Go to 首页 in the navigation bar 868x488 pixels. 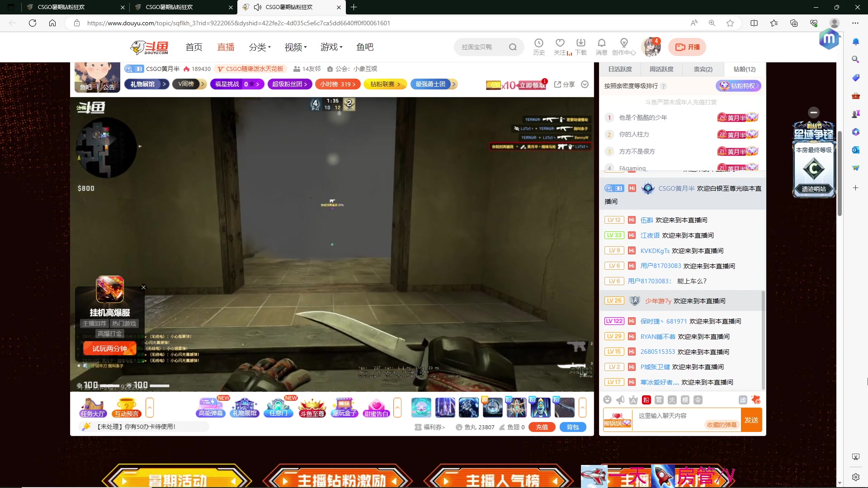[x=194, y=47]
